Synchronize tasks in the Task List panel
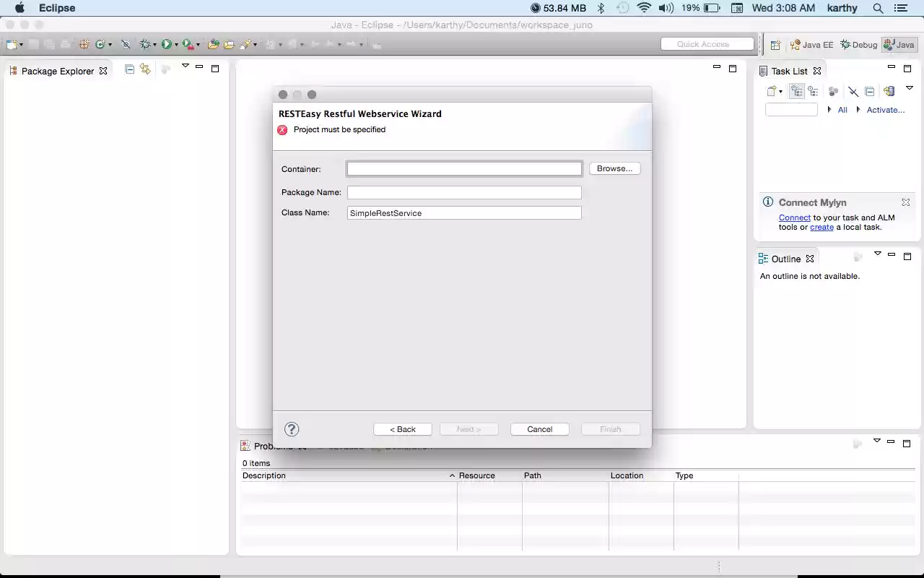The height and width of the screenshot is (578, 924). (x=889, y=91)
